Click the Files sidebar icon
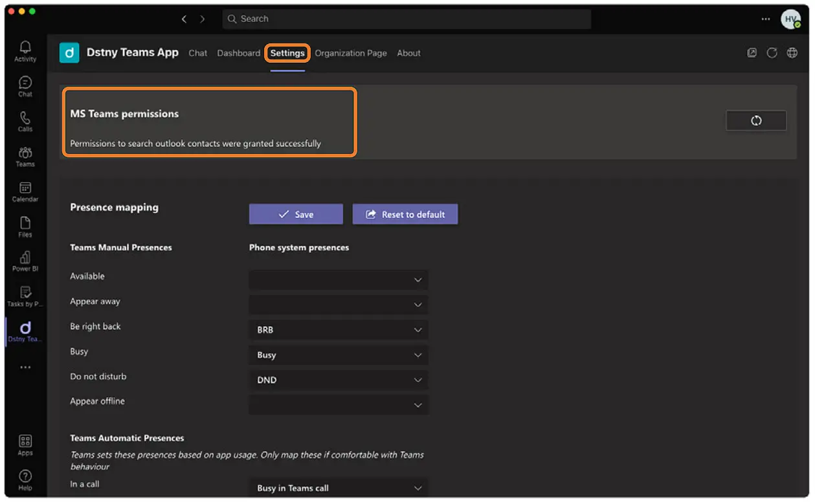This screenshot has height=504, width=815. click(25, 226)
